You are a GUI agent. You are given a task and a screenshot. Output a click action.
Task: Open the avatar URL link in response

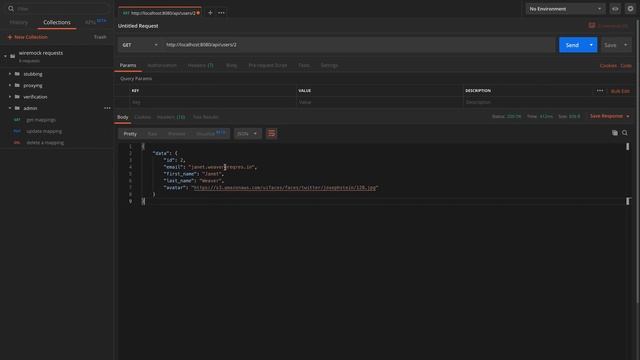click(284, 188)
